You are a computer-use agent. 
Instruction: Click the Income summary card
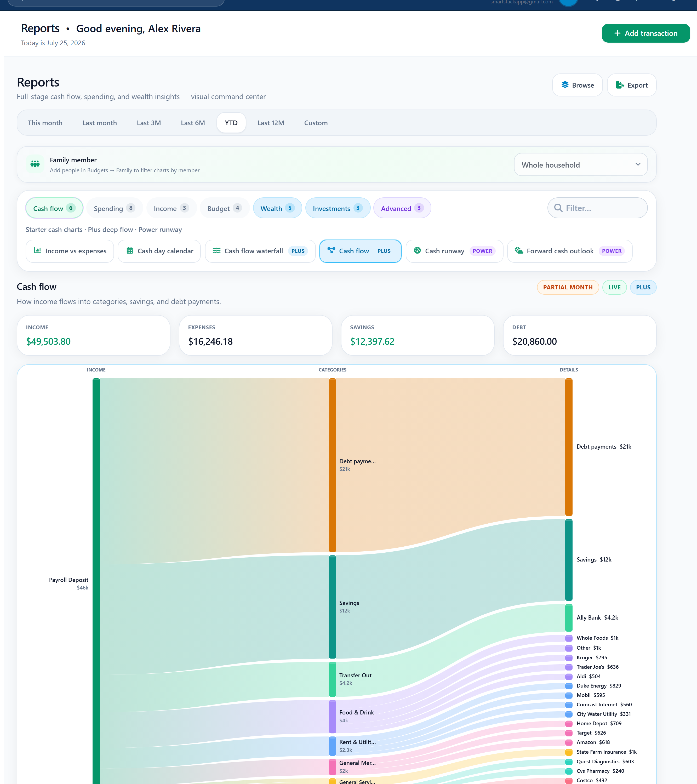(94, 335)
